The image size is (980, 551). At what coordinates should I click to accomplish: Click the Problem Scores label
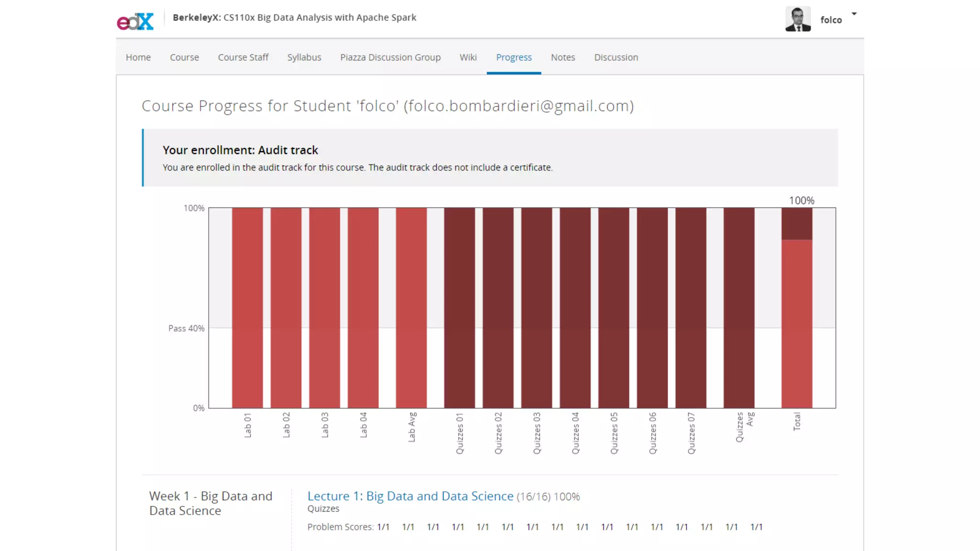point(340,527)
